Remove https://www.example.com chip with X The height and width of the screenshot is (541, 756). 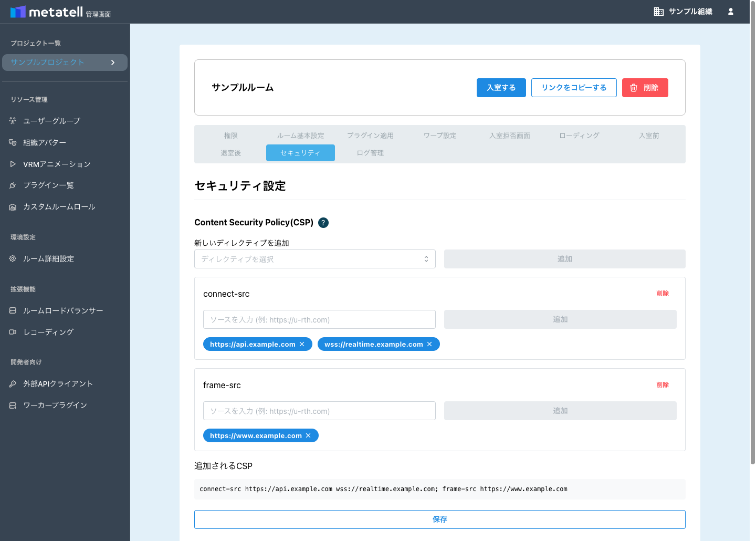(x=308, y=435)
